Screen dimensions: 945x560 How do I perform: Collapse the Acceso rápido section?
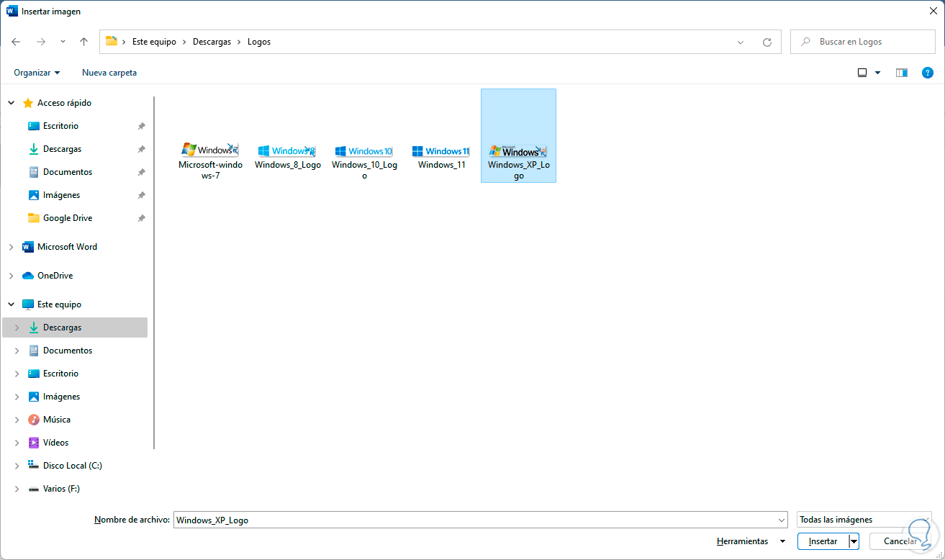(x=12, y=103)
